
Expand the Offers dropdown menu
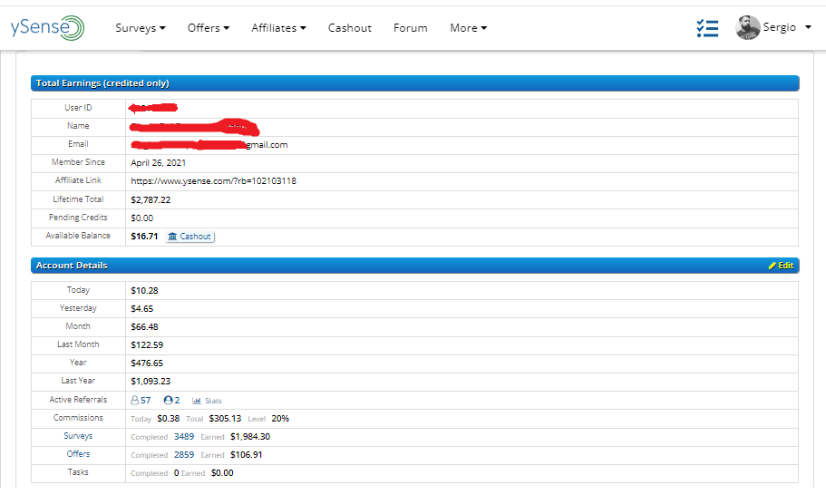point(209,28)
